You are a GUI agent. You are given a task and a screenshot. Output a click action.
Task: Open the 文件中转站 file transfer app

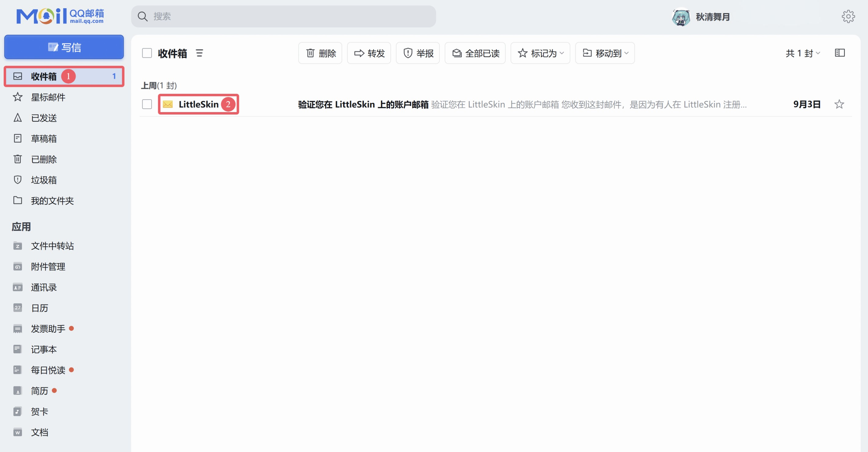click(x=52, y=246)
